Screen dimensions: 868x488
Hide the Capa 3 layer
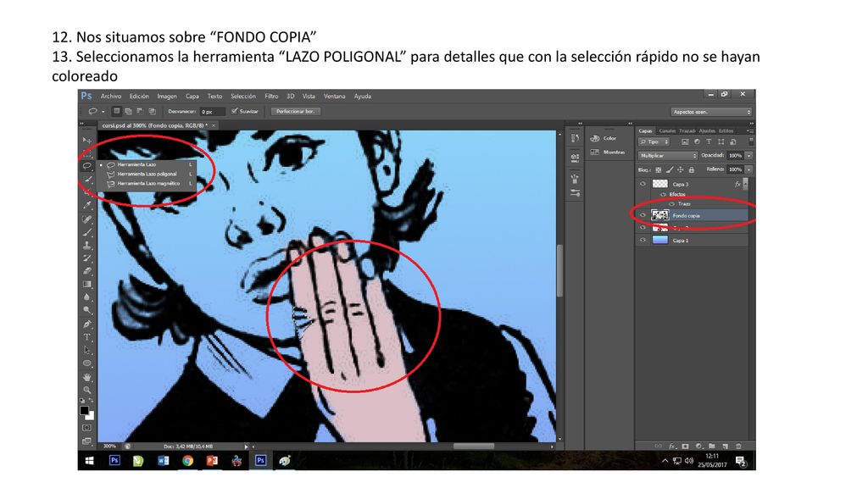643,184
